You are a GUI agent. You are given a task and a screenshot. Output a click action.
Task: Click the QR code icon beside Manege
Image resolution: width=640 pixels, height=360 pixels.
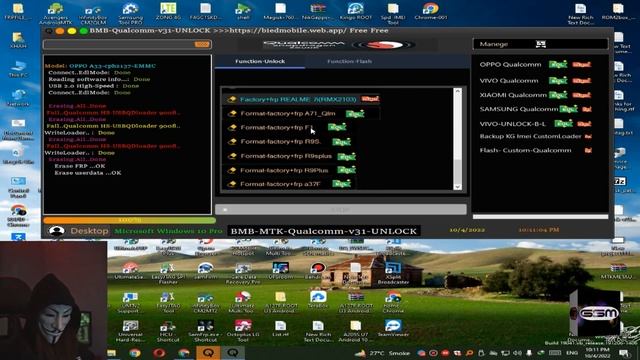(x=541, y=44)
